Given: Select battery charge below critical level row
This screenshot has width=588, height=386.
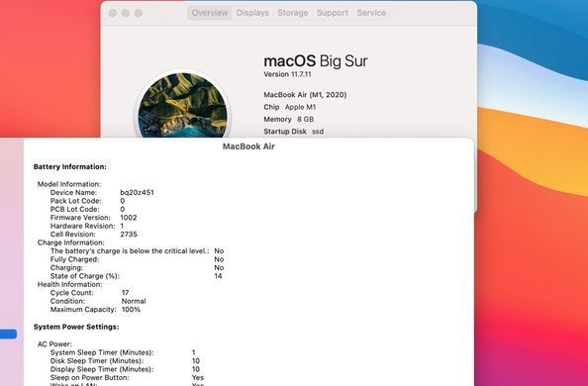Looking at the screenshot, I should pyautogui.click(x=137, y=251).
